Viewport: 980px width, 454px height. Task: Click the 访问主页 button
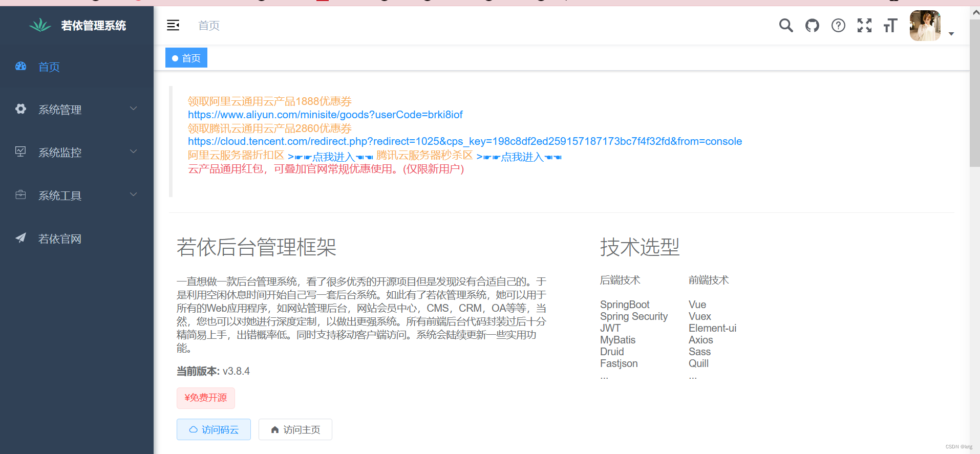295,429
